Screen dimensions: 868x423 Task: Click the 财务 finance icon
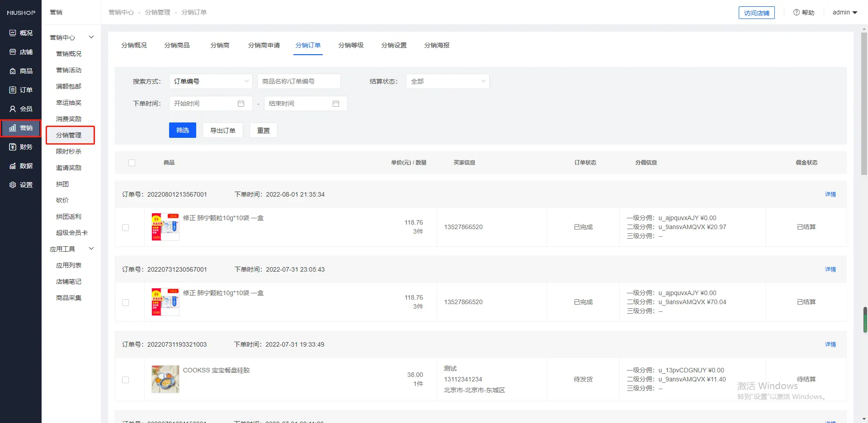click(x=13, y=147)
